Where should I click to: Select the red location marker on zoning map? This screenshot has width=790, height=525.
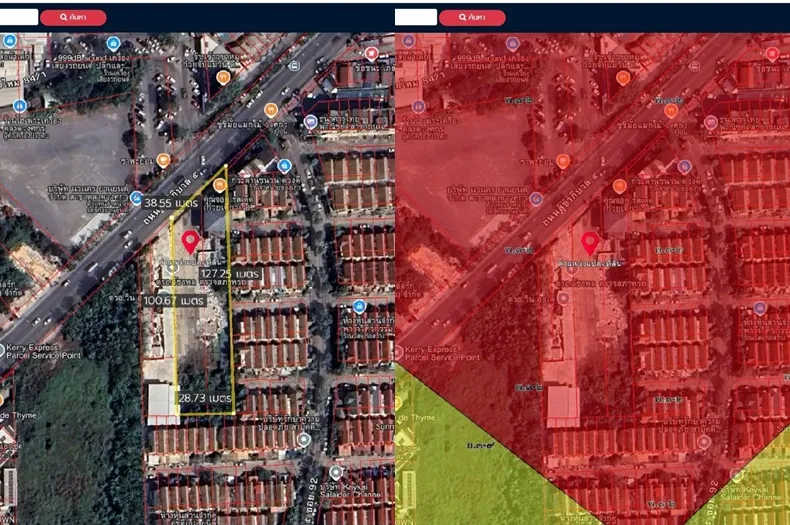click(x=589, y=241)
